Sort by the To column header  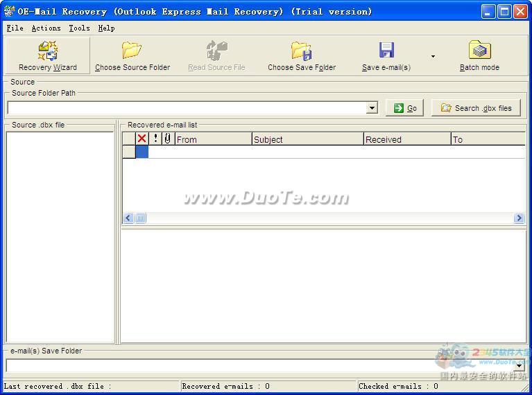pos(488,139)
